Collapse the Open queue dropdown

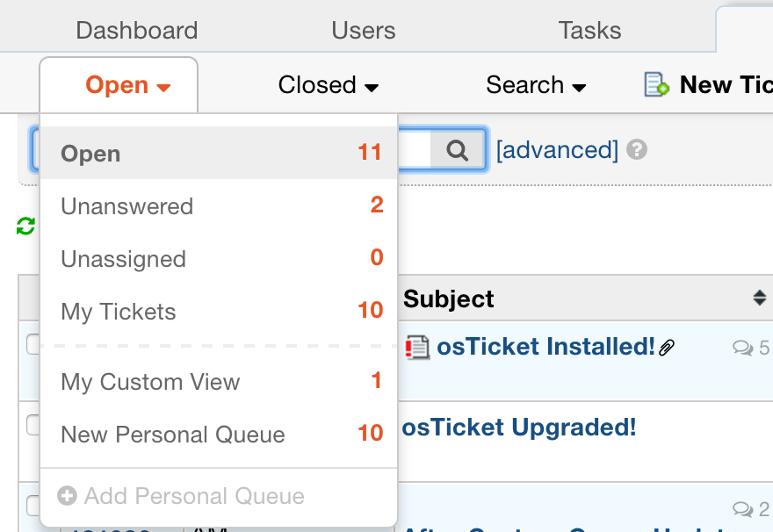[x=119, y=84]
